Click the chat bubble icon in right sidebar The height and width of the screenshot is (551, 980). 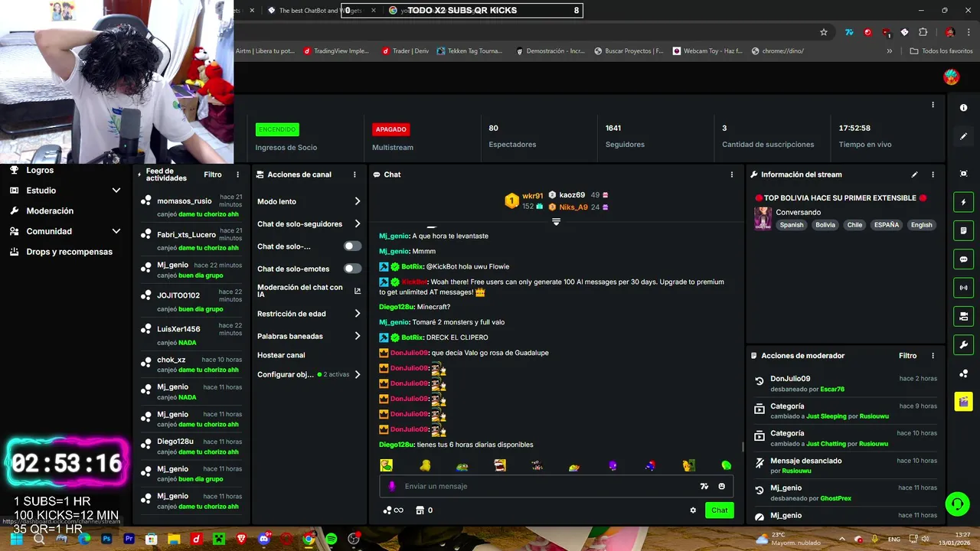coord(963,259)
